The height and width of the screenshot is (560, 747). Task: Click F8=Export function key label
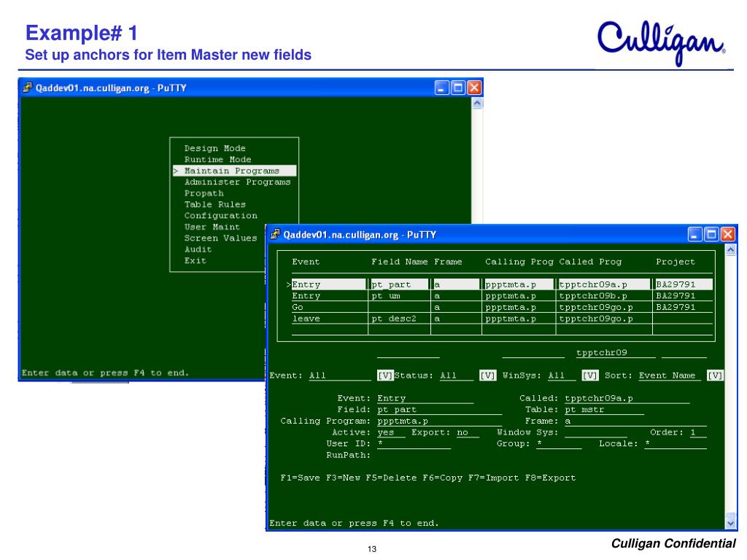[550, 478]
